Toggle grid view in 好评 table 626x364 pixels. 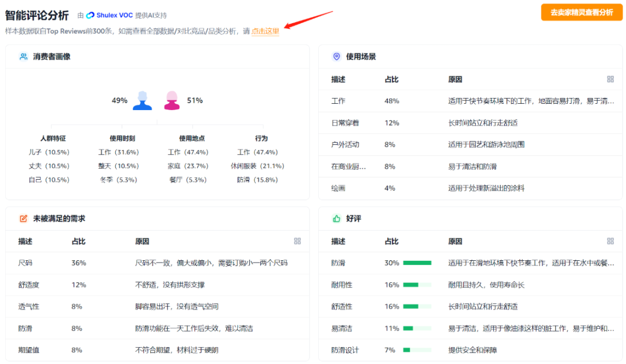pos(610,241)
